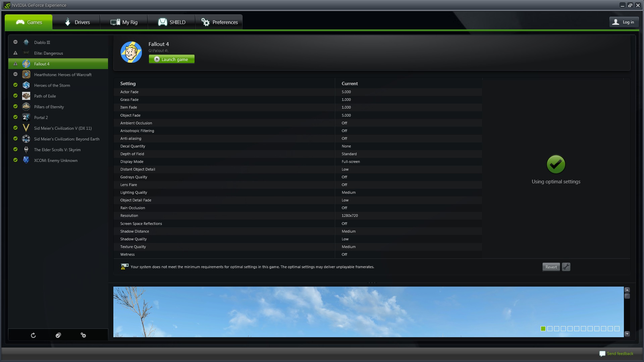The width and height of the screenshot is (644, 362).
Task: Click the Fallout 4 screenshot preview
Action: [335, 312]
